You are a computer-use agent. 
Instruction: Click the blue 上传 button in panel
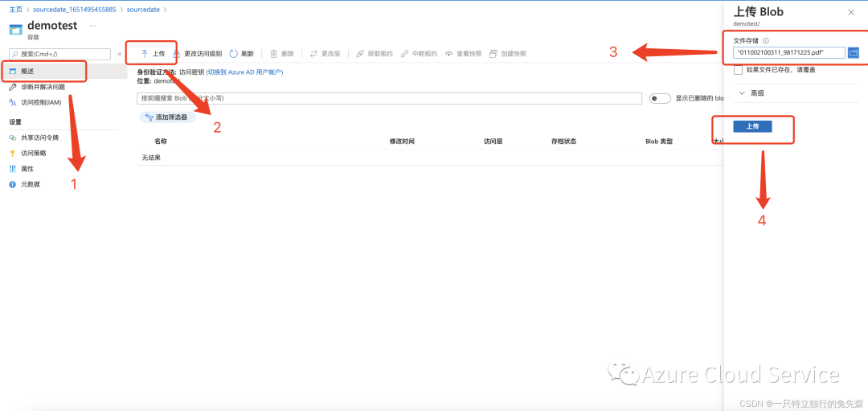(x=752, y=126)
